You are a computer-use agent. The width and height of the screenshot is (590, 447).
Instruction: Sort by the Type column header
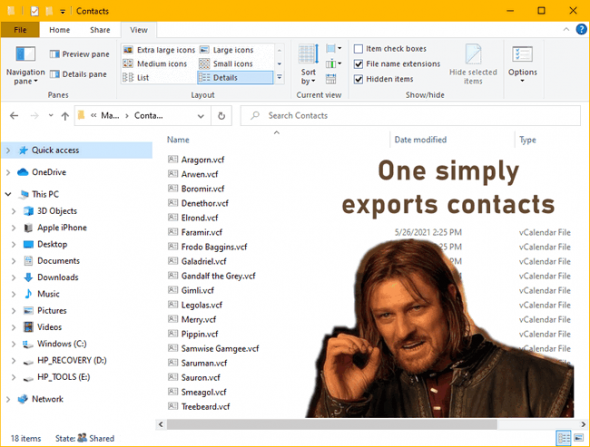point(528,140)
